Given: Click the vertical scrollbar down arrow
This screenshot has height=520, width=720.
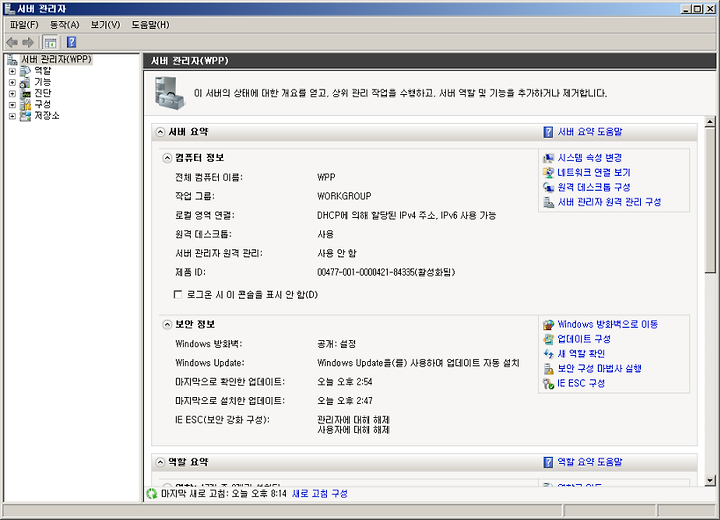Looking at the screenshot, I should (x=710, y=480).
